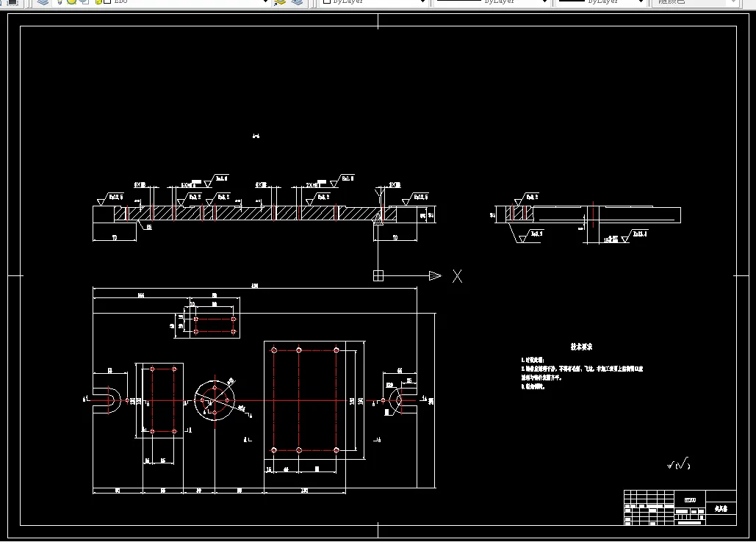Open the Layer Properties Manager icon
Viewport: 756px width, 542px height.
pyautogui.click(x=43, y=2)
